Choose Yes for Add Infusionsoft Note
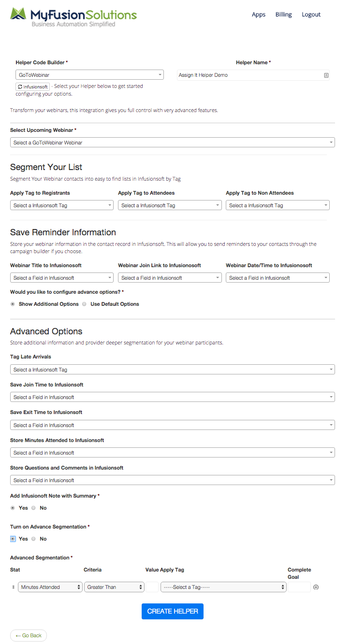Image resolution: width=351 pixels, height=644 pixels. 13,508
